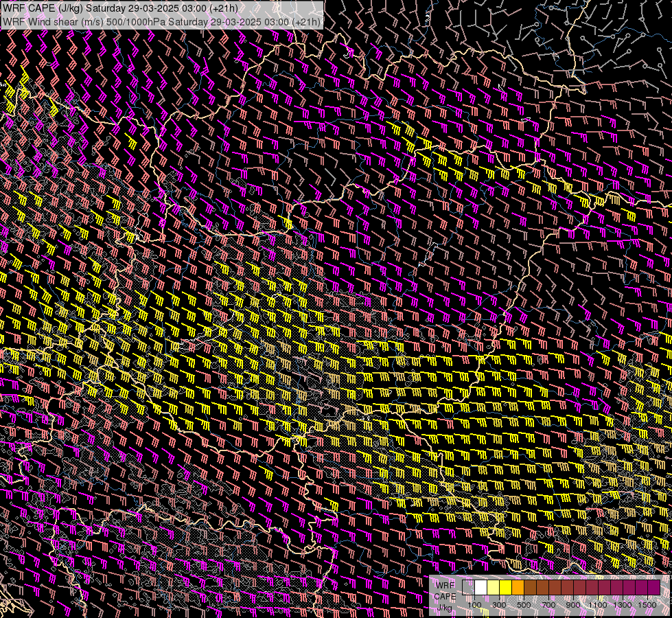This screenshot has height=618, width=672.
Task: Click the WRF Wind shear 500/1000hPa title line
Action: tap(161, 22)
